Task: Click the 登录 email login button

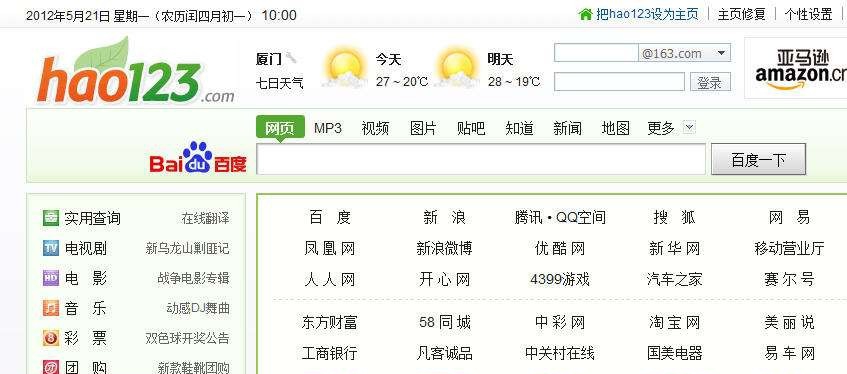Action: point(710,83)
